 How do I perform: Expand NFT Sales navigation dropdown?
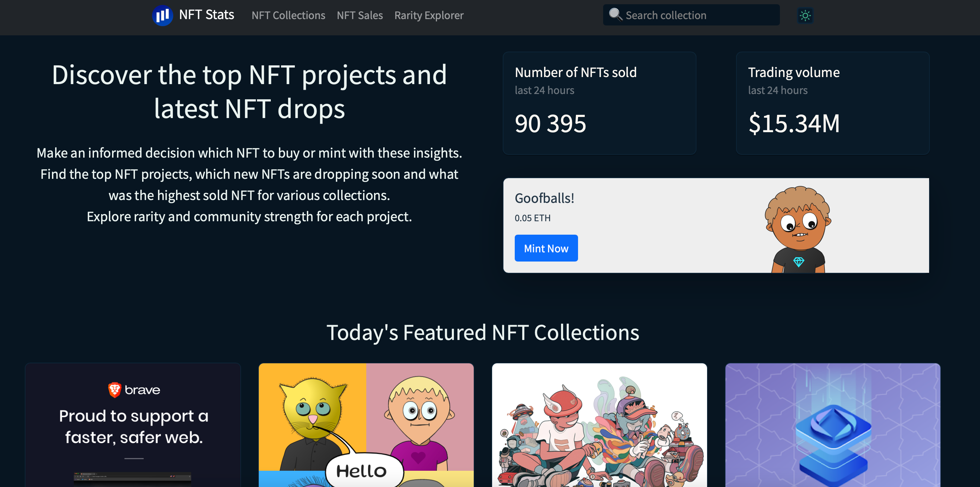(x=360, y=16)
